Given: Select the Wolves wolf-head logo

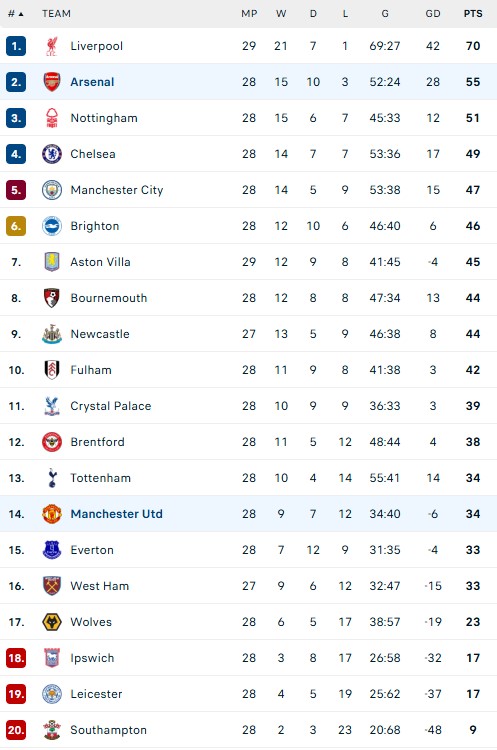Looking at the screenshot, I should pos(52,622).
